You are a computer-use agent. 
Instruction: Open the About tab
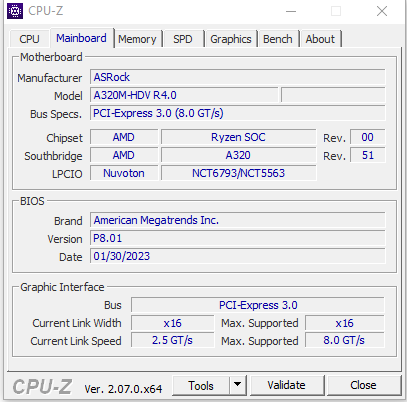click(x=320, y=39)
